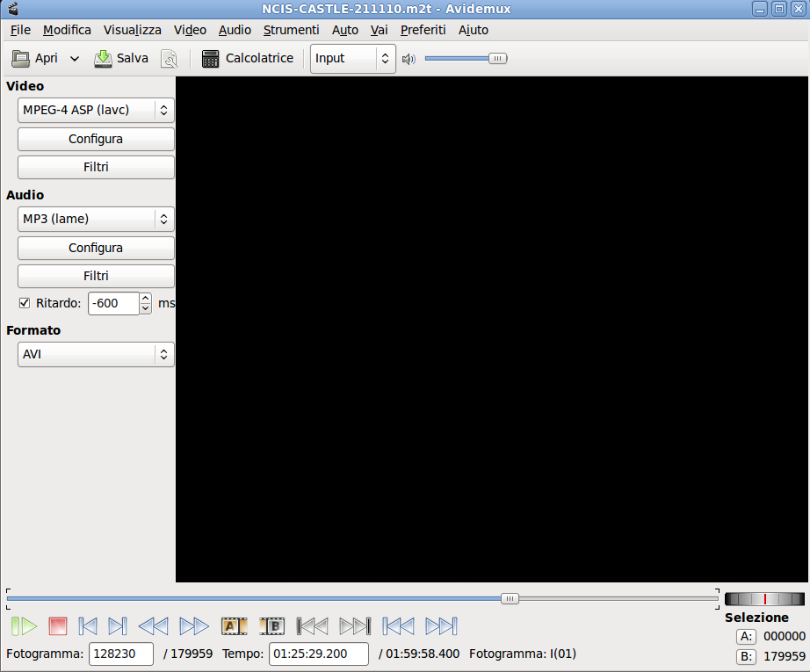The height and width of the screenshot is (672, 810).
Task: Click frame type text 'Fotogramma: I(01)'
Action: tap(522, 654)
